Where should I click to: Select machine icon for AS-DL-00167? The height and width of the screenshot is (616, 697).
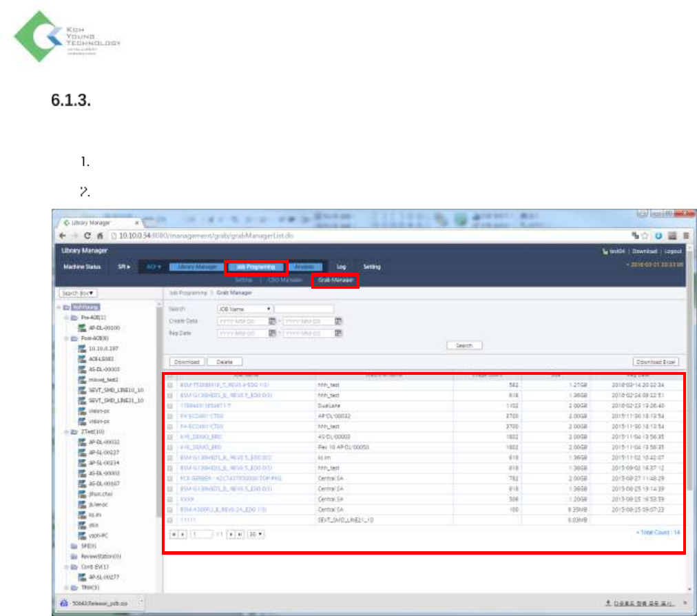(82, 484)
